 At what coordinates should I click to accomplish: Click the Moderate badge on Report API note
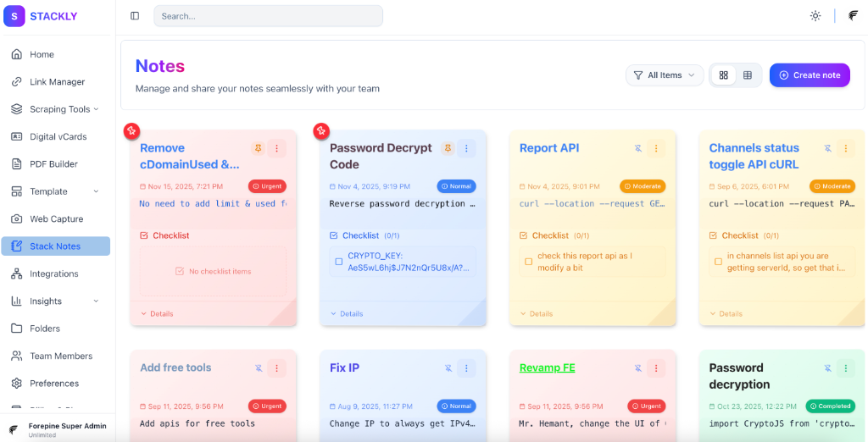coord(643,186)
